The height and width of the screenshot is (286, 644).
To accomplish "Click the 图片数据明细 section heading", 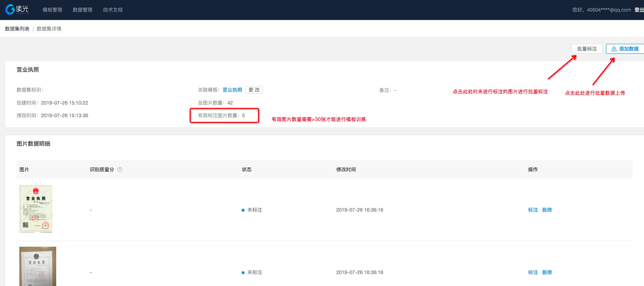I will click(33, 144).
